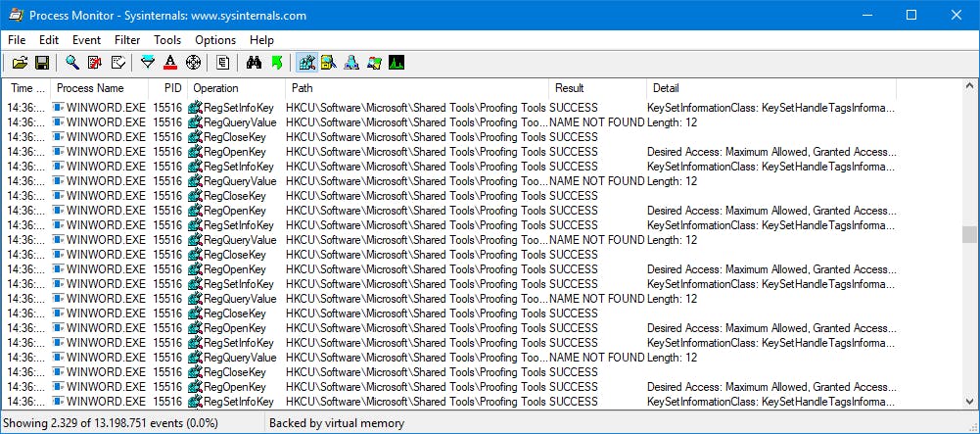Click the Operation column header

[x=236, y=88]
